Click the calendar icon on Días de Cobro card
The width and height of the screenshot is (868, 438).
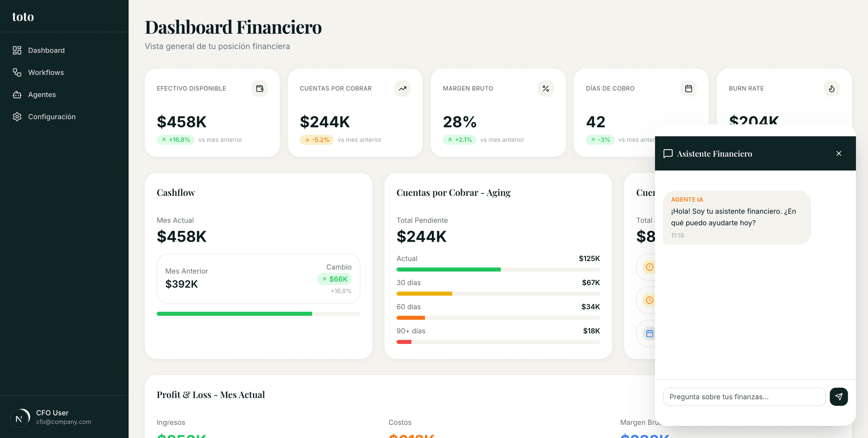pos(688,89)
